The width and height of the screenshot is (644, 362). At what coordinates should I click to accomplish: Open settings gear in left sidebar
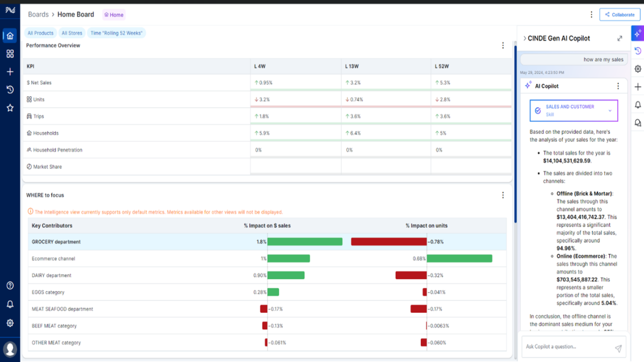[10, 323]
